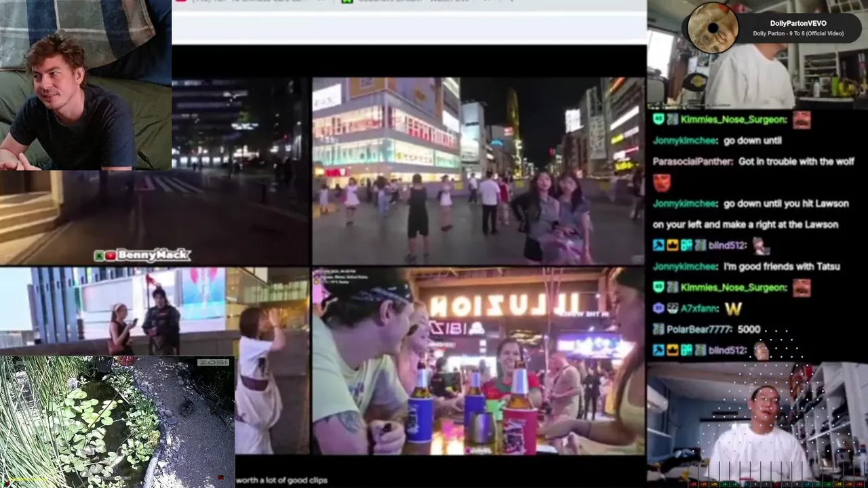
Task: Click the DollyPartonVEVO vinyl album art
Action: pyautogui.click(x=713, y=28)
